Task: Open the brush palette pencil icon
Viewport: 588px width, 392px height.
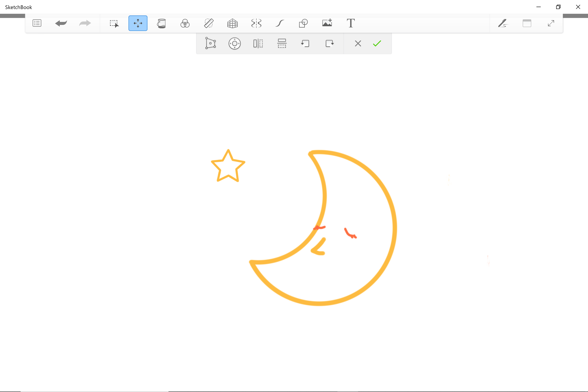Action: coord(503,23)
